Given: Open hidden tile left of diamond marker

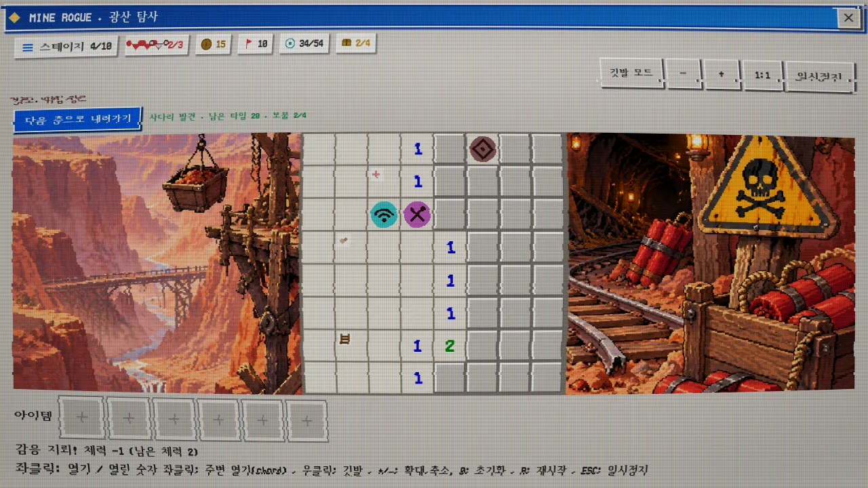Looking at the screenshot, I should [450, 149].
